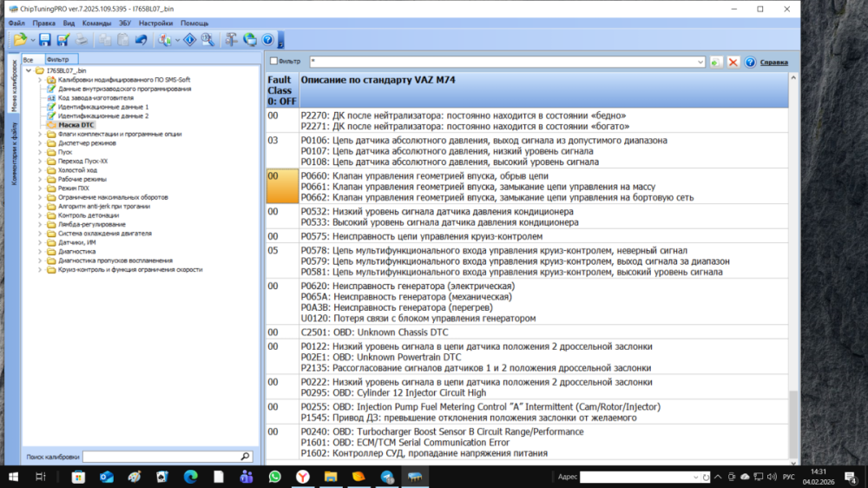Click the Save As icon with pencil
Image resolution: width=868 pixels, height=488 pixels.
[63, 40]
